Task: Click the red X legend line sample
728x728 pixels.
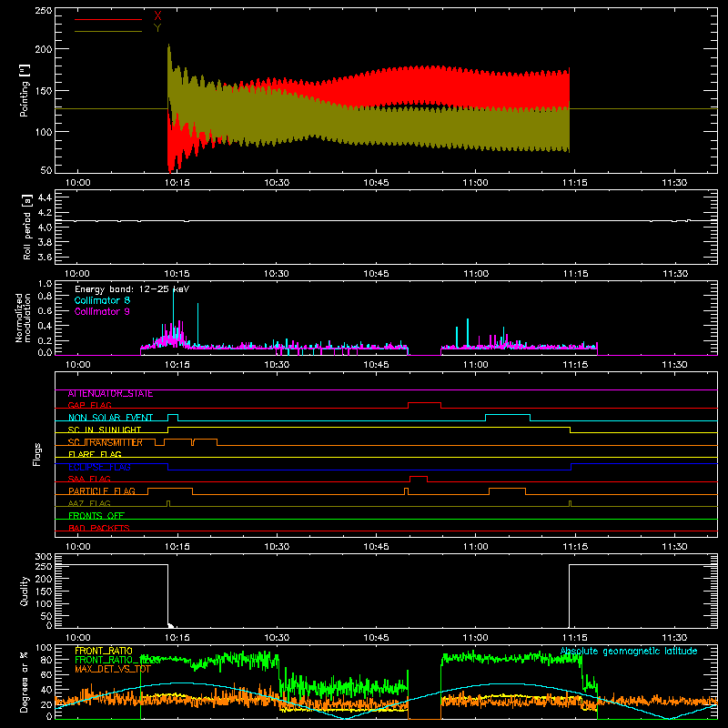Action: pos(108,19)
